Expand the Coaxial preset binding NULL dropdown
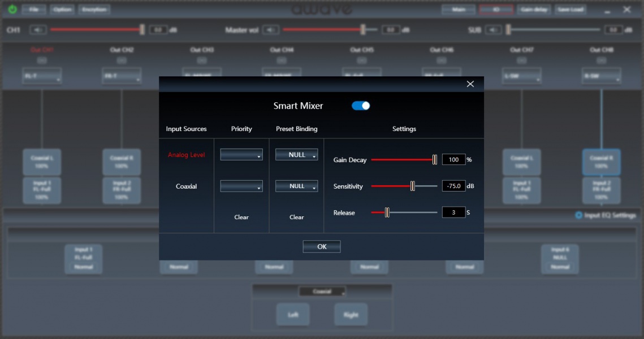644x339 pixels. pos(297,186)
